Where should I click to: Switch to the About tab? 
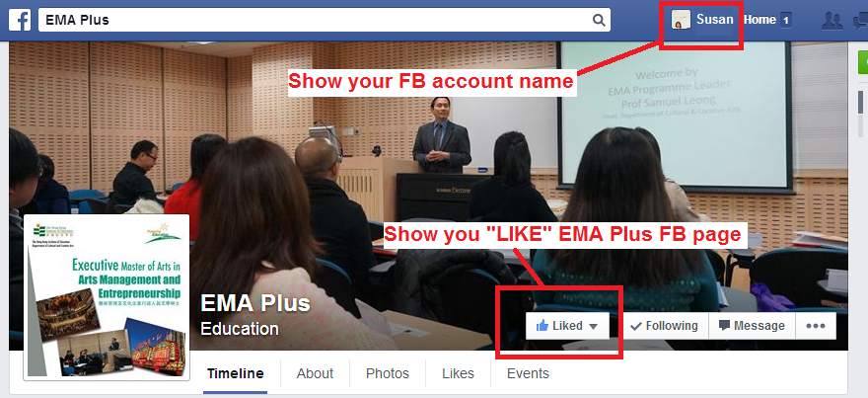coord(315,373)
